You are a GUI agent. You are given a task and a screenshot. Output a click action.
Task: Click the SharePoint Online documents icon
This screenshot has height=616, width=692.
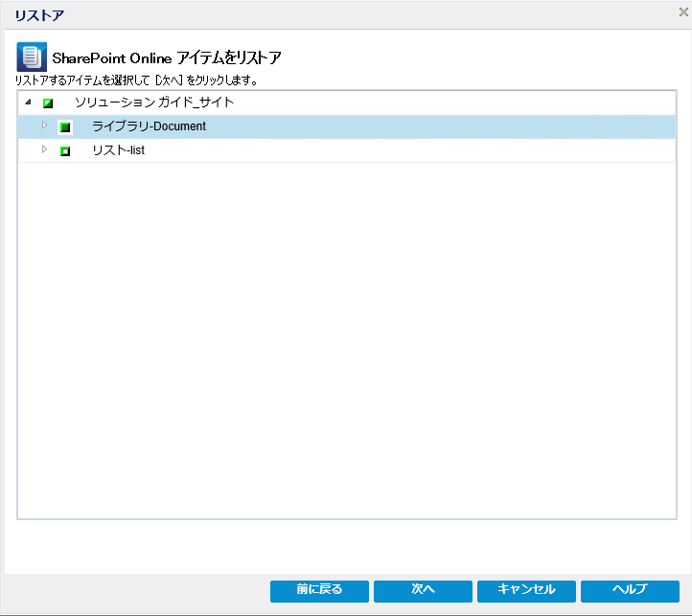point(32,57)
